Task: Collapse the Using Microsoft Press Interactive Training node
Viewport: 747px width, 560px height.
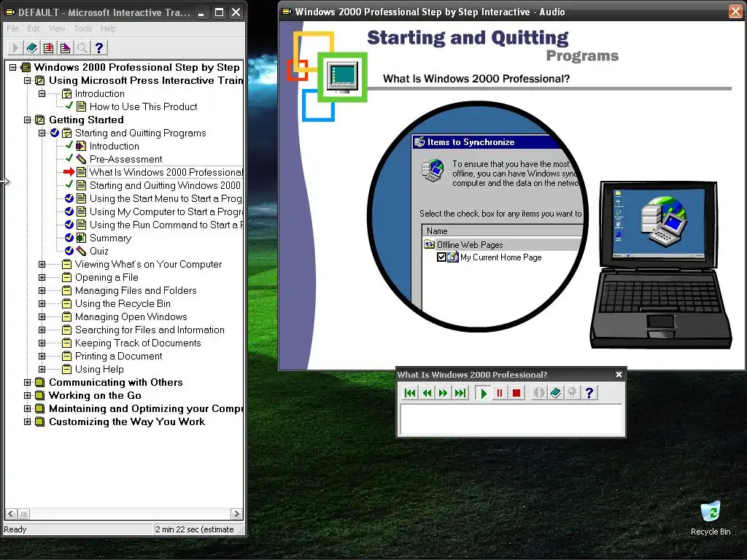Action: pos(28,80)
